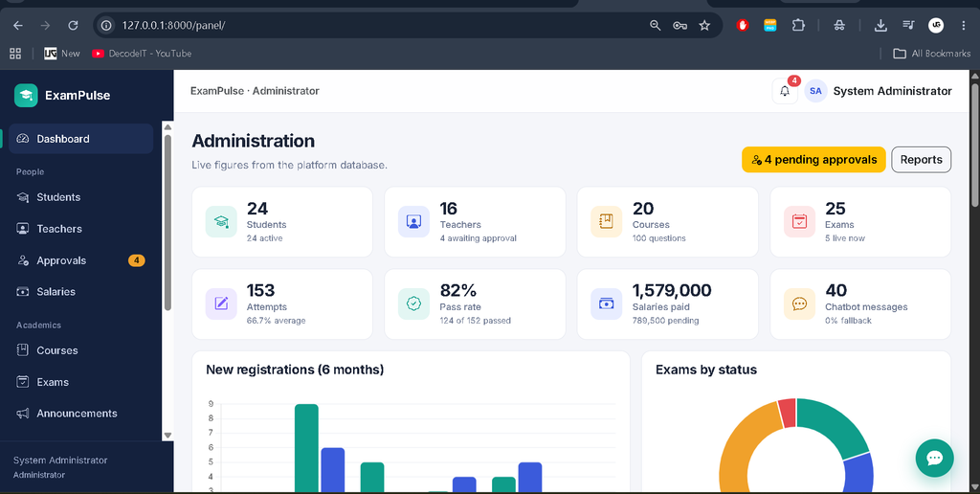Viewport: 980px width, 494px height.
Task: Open Exams in the sidebar
Action: (x=80, y=382)
